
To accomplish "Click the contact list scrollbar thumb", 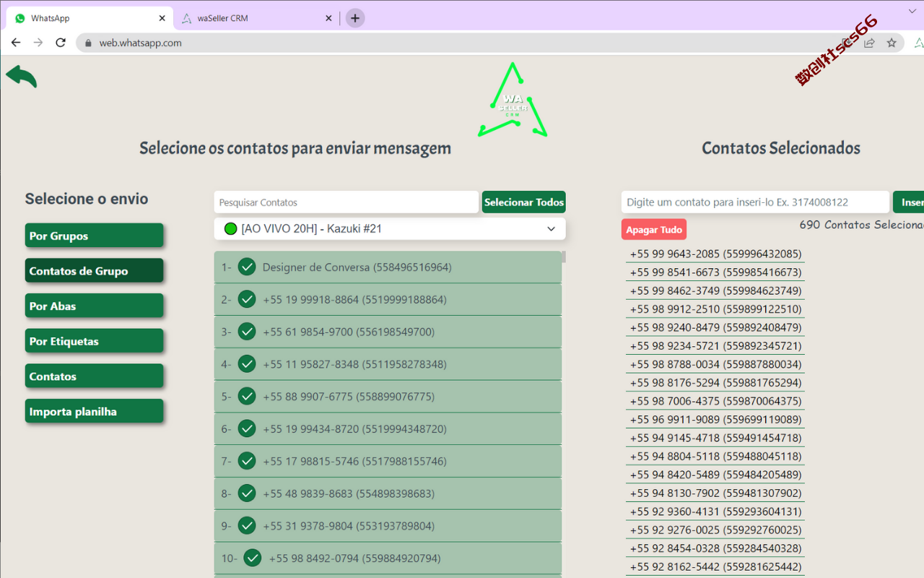I will click(564, 256).
